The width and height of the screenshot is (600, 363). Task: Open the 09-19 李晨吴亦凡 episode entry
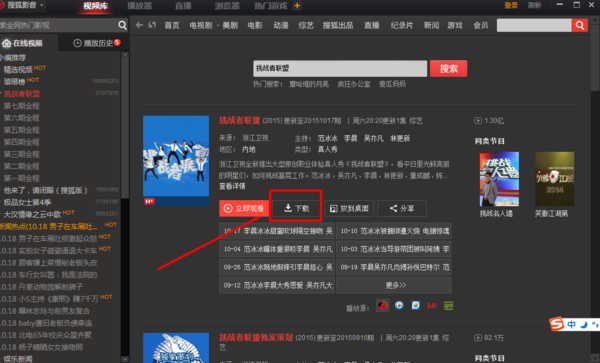click(394, 267)
